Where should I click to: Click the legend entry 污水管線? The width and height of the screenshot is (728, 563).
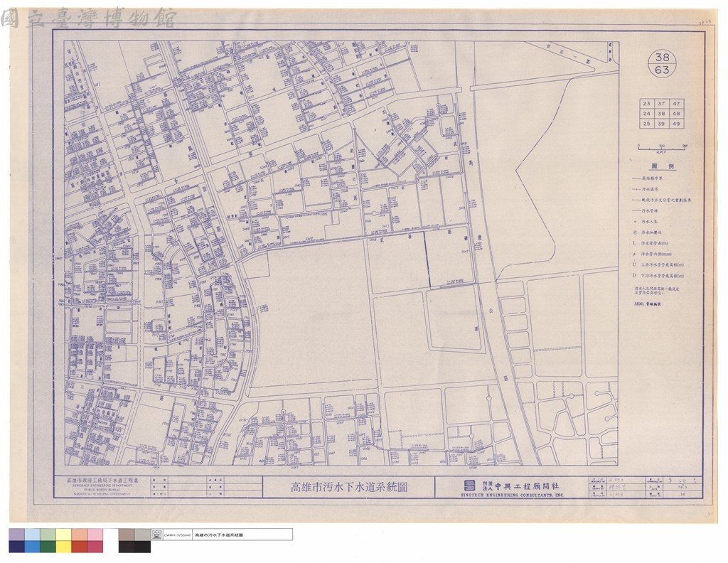click(650, 210)
